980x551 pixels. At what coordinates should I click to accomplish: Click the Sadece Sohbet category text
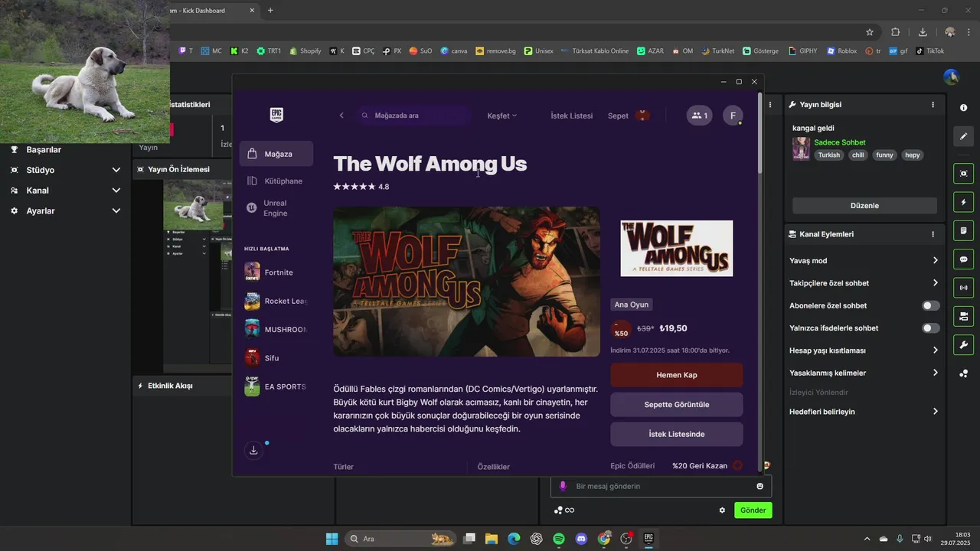(x=840, y=142)
